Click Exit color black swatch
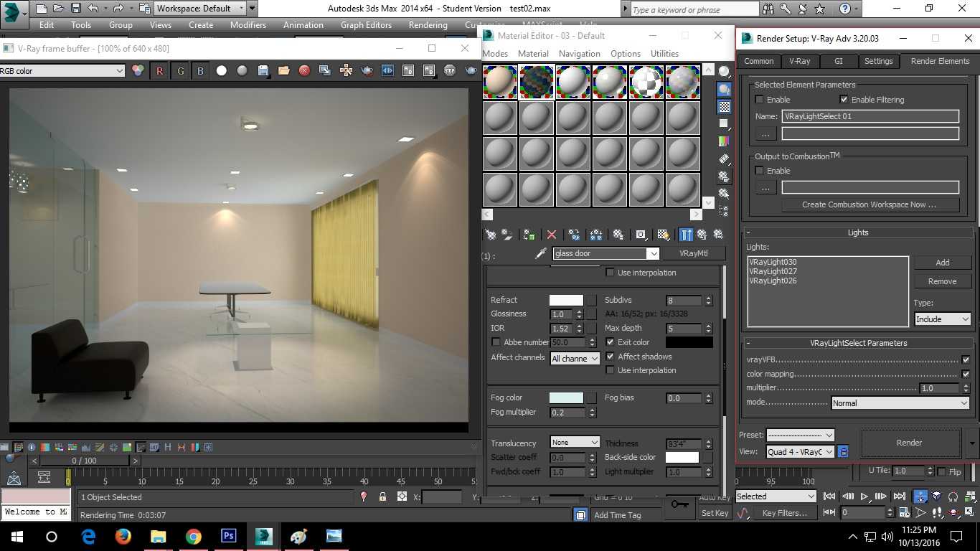This screenshot has height=551, width=980. click(x=689, y=342)
